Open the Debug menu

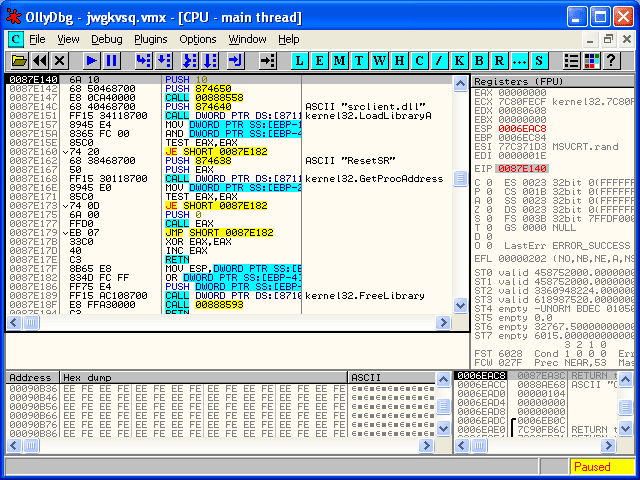[107, 39]
